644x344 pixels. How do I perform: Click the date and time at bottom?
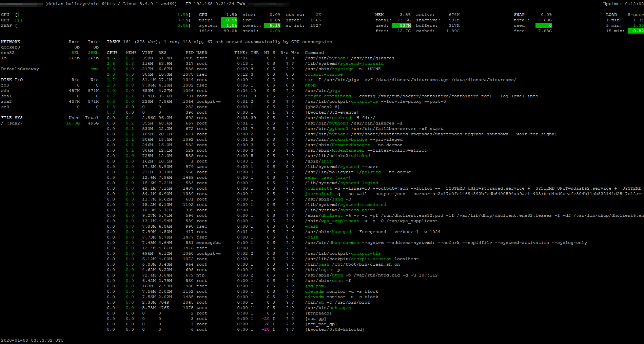(x=32, y=340)
